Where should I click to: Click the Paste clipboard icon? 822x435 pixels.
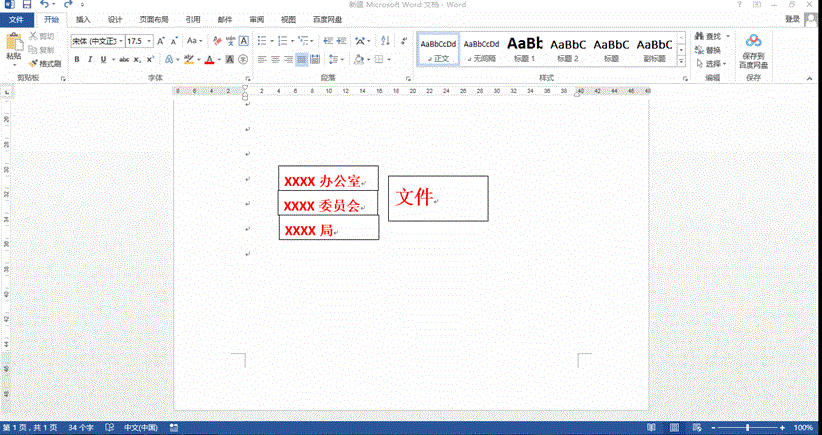(x=13, y=44)
